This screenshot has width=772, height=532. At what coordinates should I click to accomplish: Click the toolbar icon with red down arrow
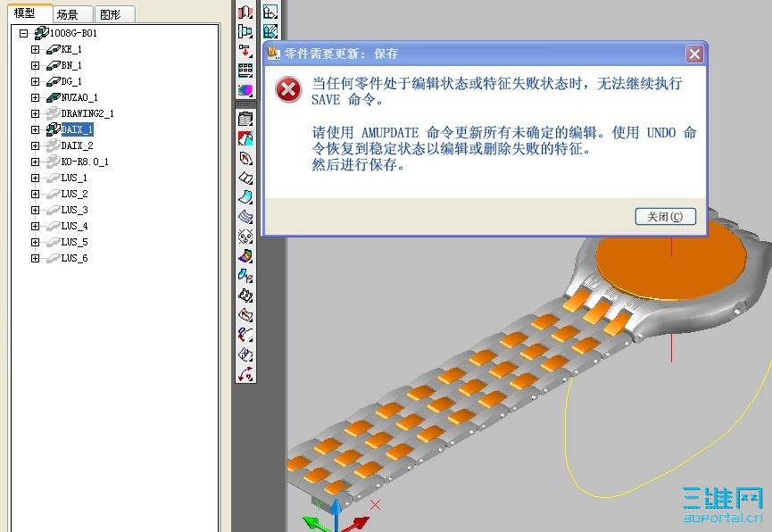[245, 51]
